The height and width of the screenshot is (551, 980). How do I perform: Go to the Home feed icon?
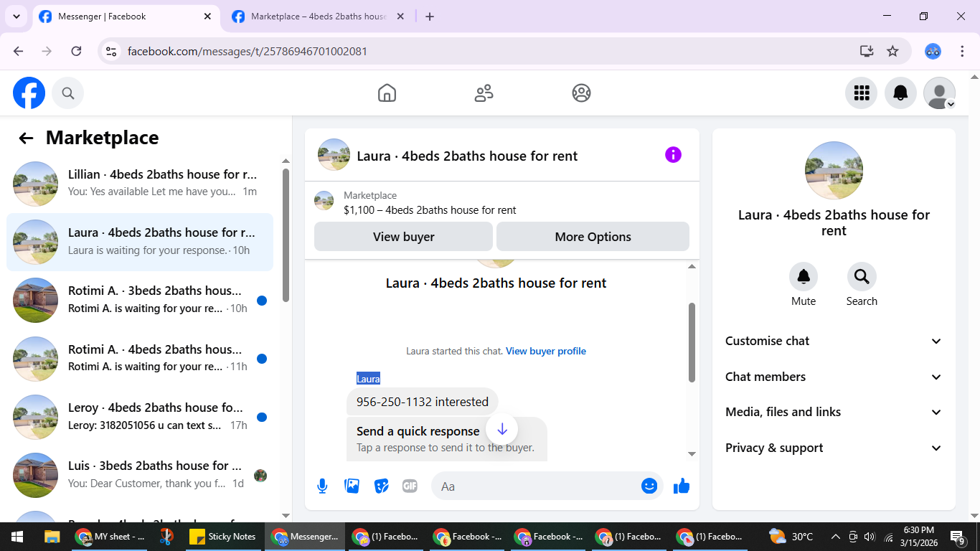coord(387,93)
